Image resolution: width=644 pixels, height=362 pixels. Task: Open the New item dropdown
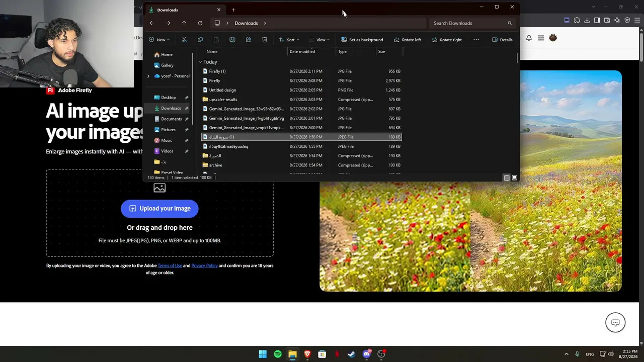tap(159, 40)
